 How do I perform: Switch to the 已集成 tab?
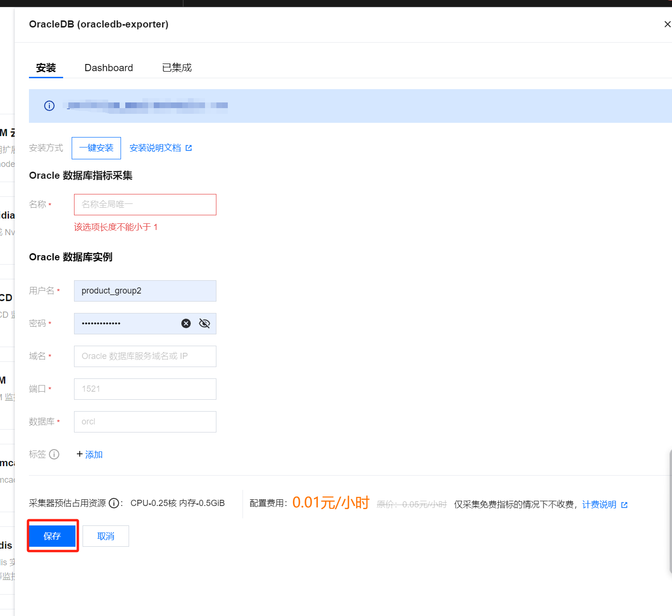(x=177, y=68)
